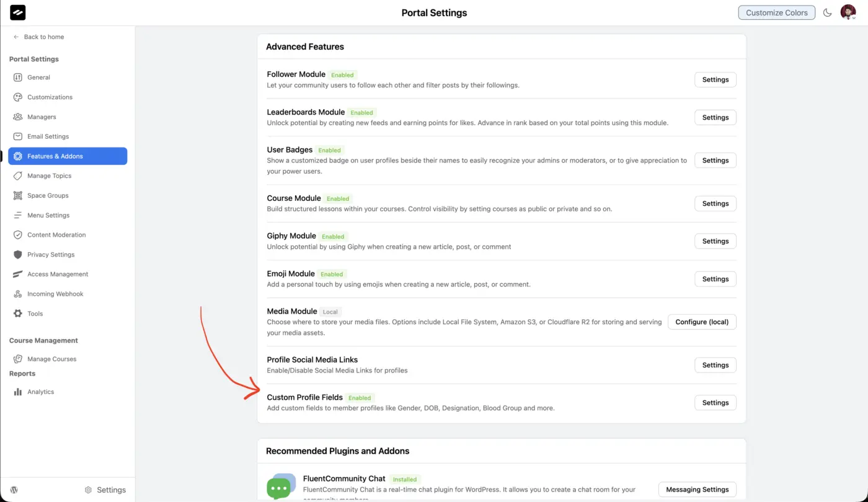Open Giphy Module Settings

[715, 241]
